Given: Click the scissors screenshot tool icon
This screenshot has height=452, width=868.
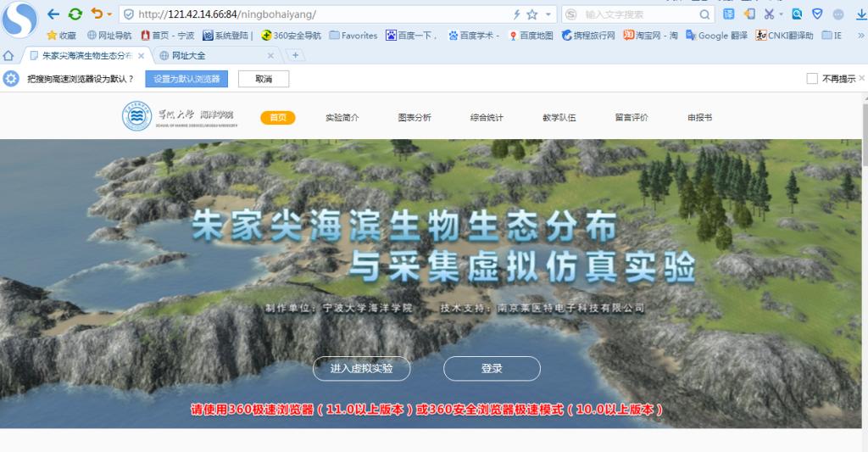Looking at the screenshot, I should (x=768, y=14).
